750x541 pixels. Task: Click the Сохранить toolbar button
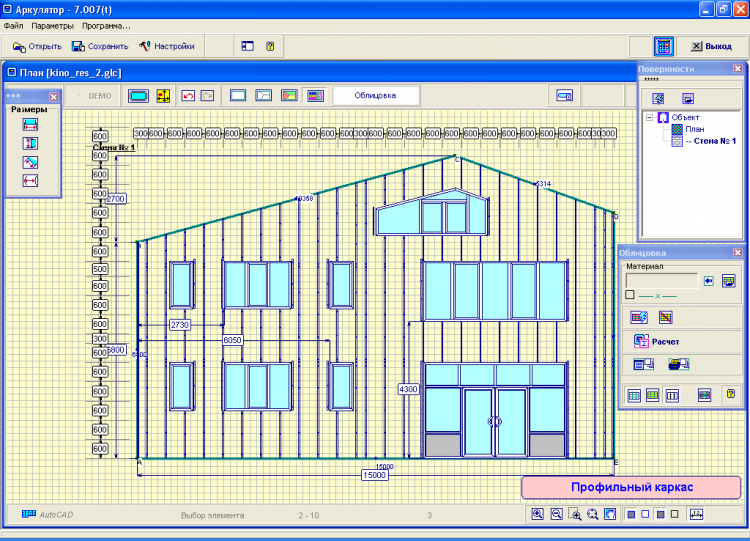100,46
